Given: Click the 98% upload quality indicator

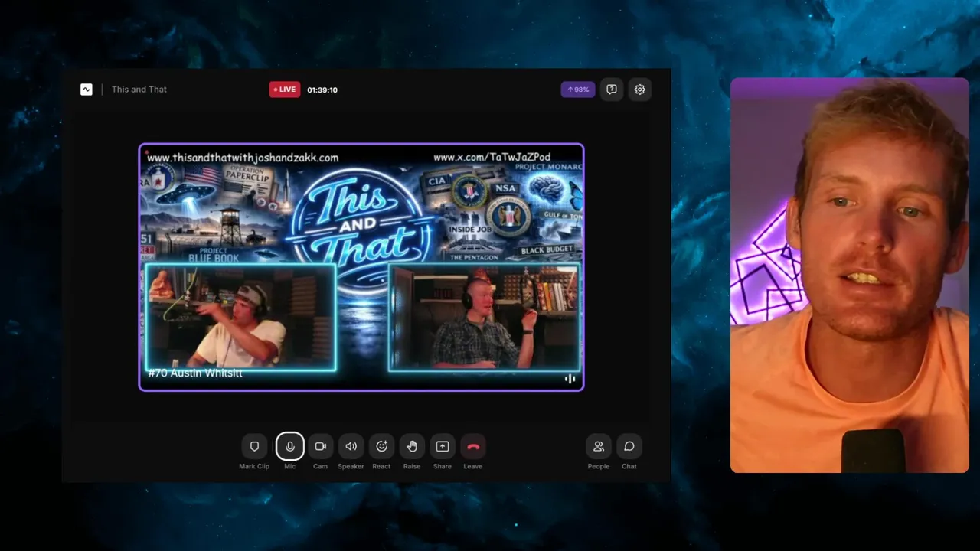Looking at the screenshot, I should tap(578, 90).
